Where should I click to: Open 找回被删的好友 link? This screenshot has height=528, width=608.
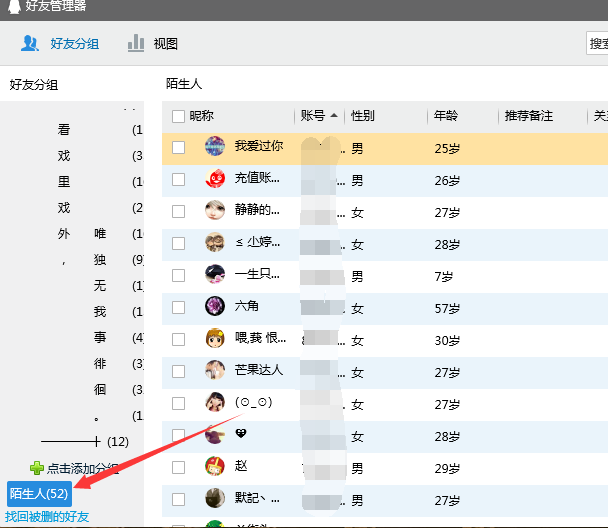(47, 517)
